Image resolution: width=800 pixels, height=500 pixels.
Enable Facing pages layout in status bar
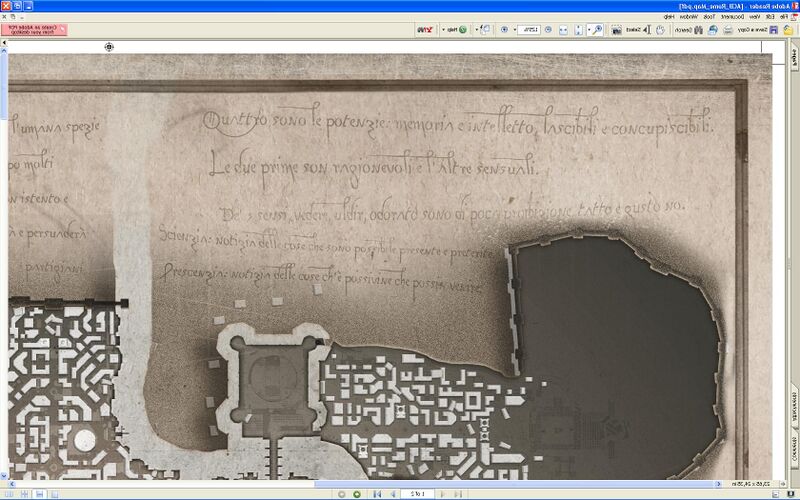(9, 494)
